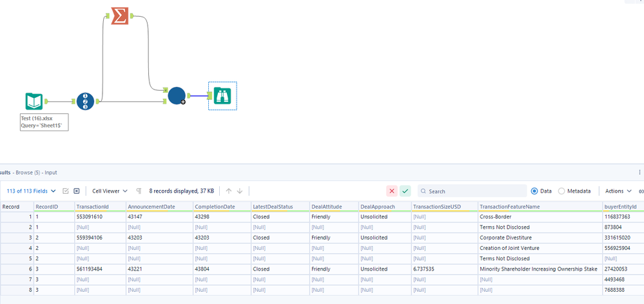Select the Append Fields tool on canvas
The width and height of the screenshot is (644, 304).
click(x=177, y=95)
